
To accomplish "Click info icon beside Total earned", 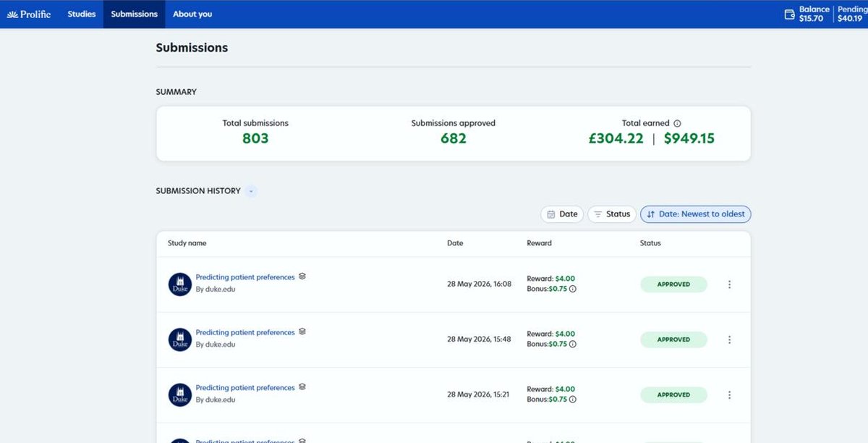I will 677,124.
